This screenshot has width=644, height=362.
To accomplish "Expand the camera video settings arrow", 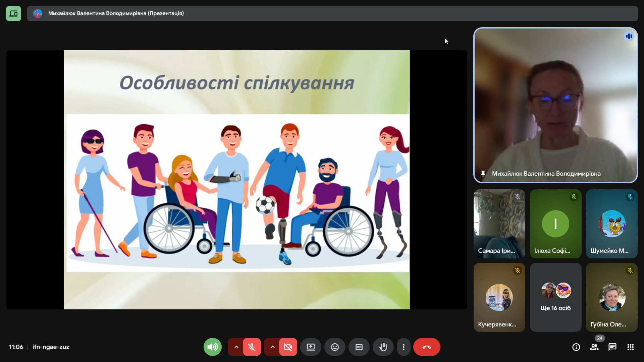I will coord(272,347).
